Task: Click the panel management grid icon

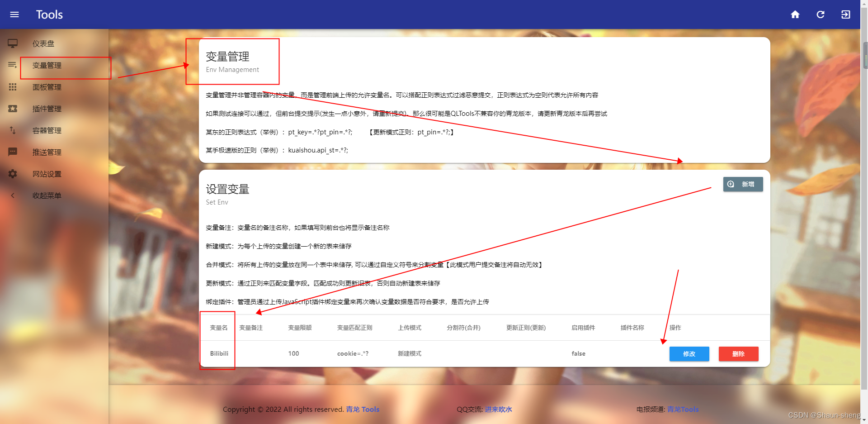Action: click(13, 87)
